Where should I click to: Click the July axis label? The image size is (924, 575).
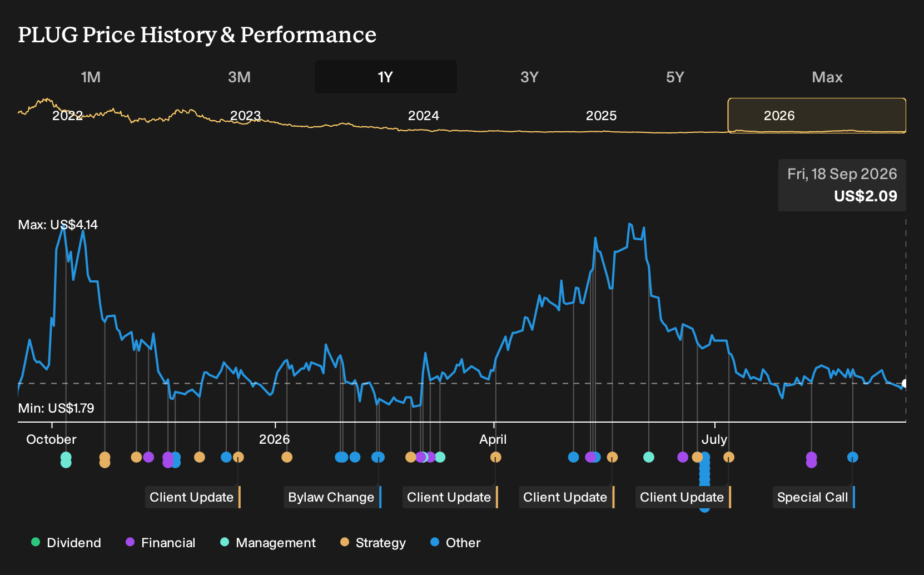(714, 439)
